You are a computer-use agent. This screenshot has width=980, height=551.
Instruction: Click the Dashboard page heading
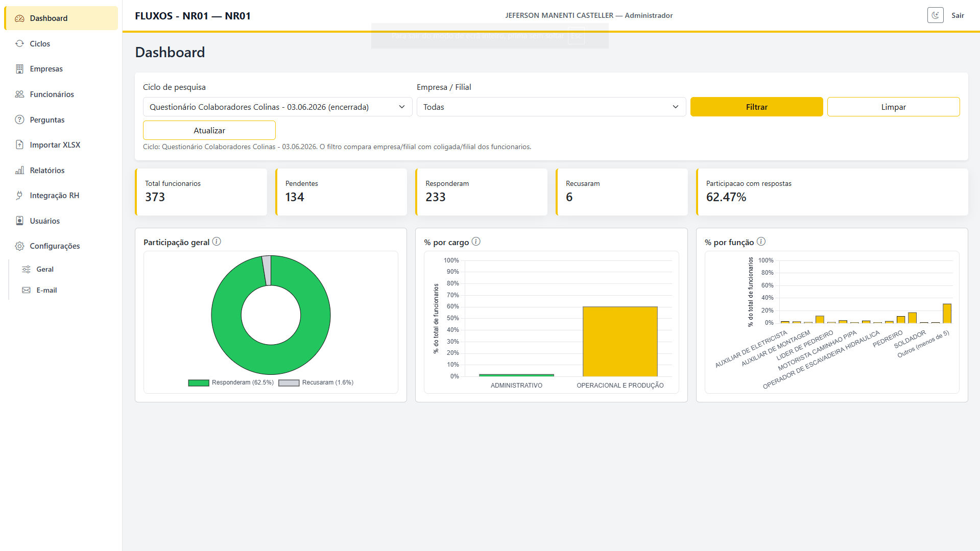click(170, 52)
